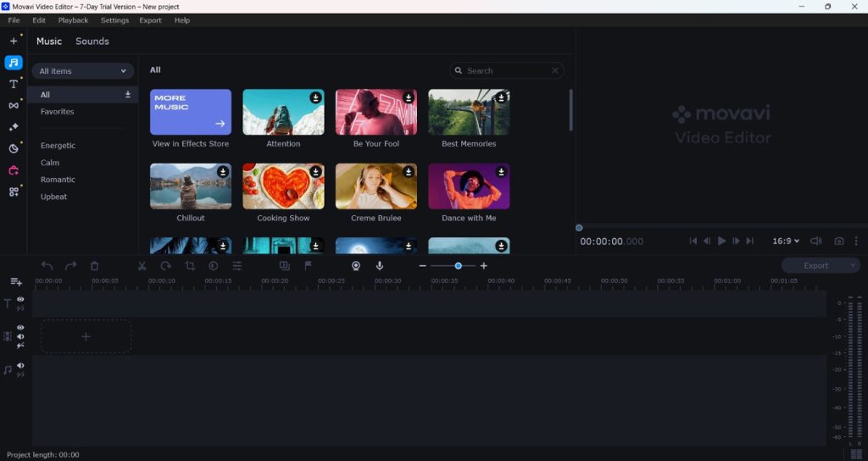Toggle visibility of the title track
The height and width of the screenshot is (461, 868).
pyautogui.click(x=20, y=299)
